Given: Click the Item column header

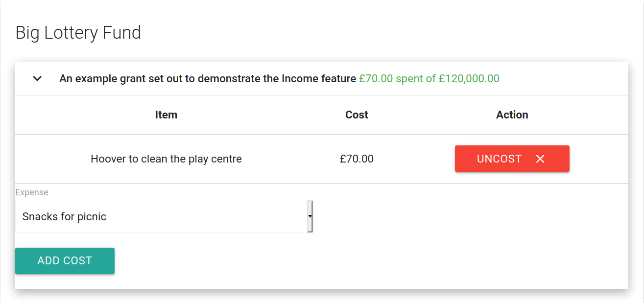Looking at the screenshot, I should point(166,115).
